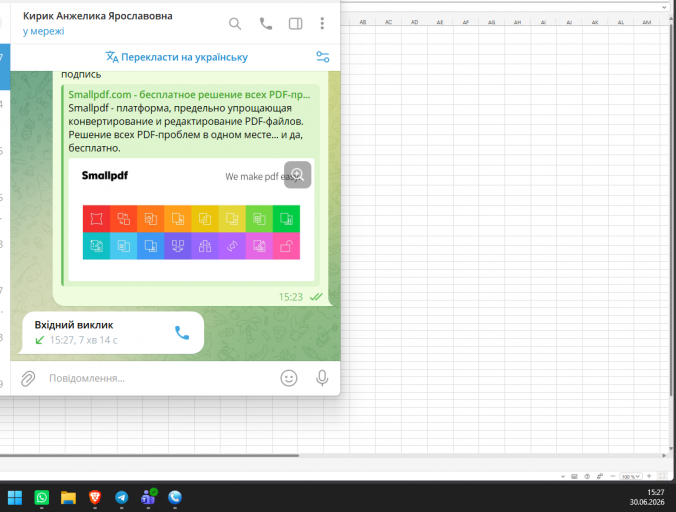Click the у мережі status under the contact name
676x512 pixels.
pyautogui.click(x=44, y=31)
